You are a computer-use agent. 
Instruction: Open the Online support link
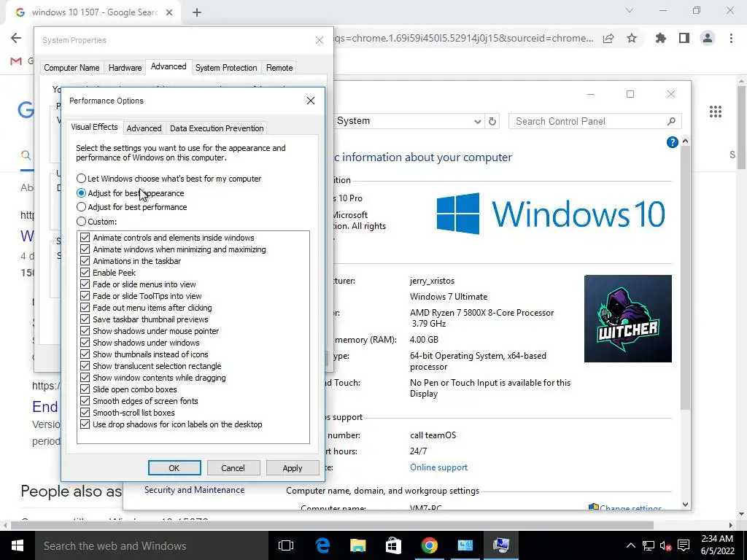[x=438, y=467]
